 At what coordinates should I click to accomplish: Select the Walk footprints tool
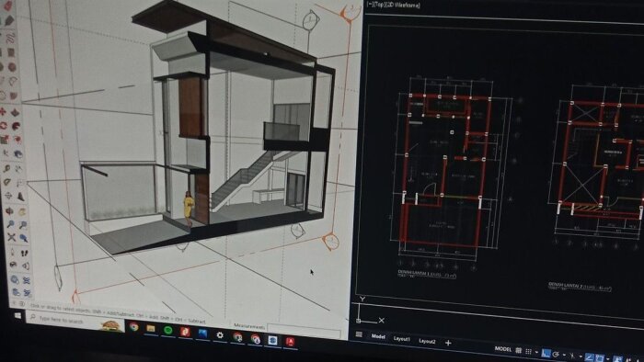click(x=25, y=253)
